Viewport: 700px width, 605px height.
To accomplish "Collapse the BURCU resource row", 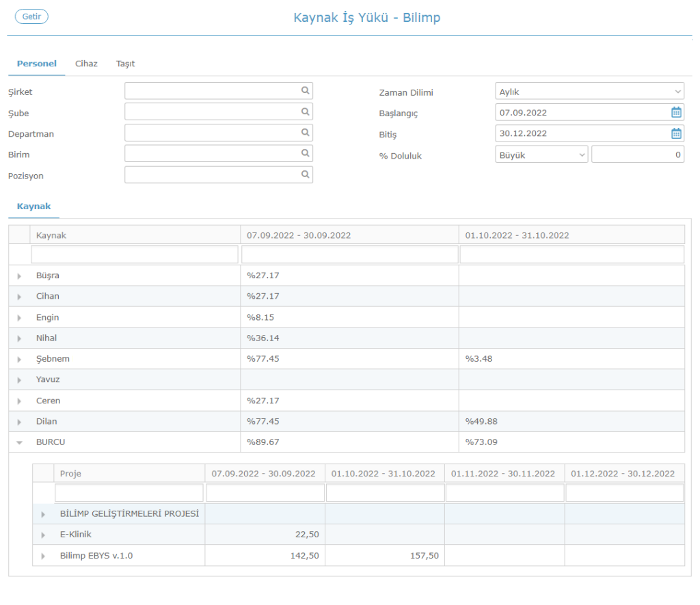I will tap(19, 442).
